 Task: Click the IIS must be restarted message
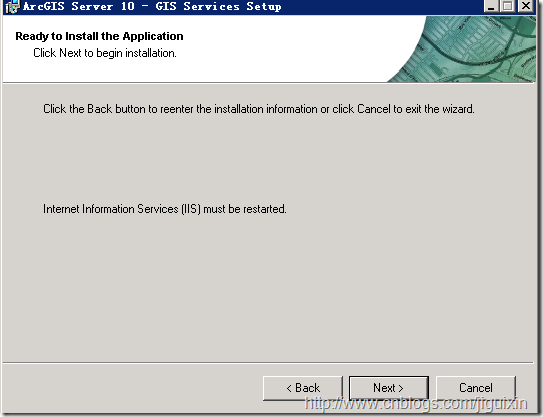click(165, 209)
